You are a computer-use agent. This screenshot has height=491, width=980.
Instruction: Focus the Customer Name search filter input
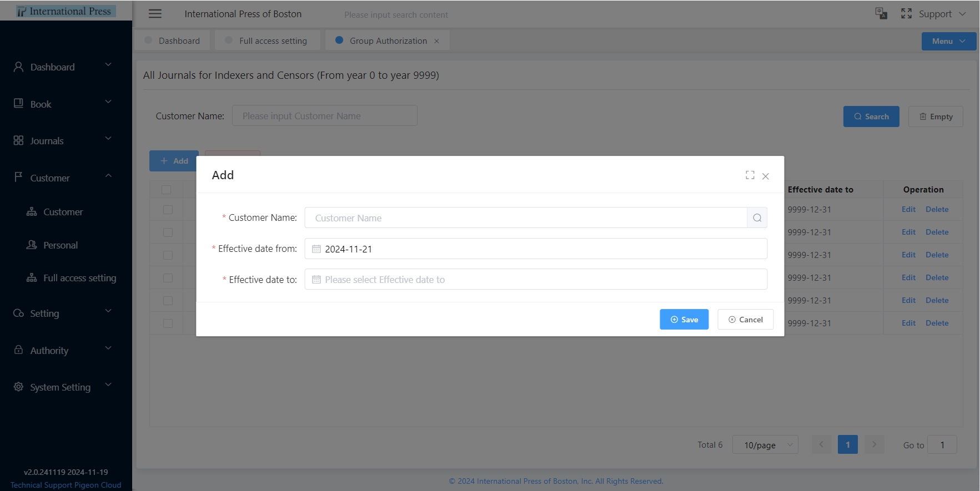(325, 115)
